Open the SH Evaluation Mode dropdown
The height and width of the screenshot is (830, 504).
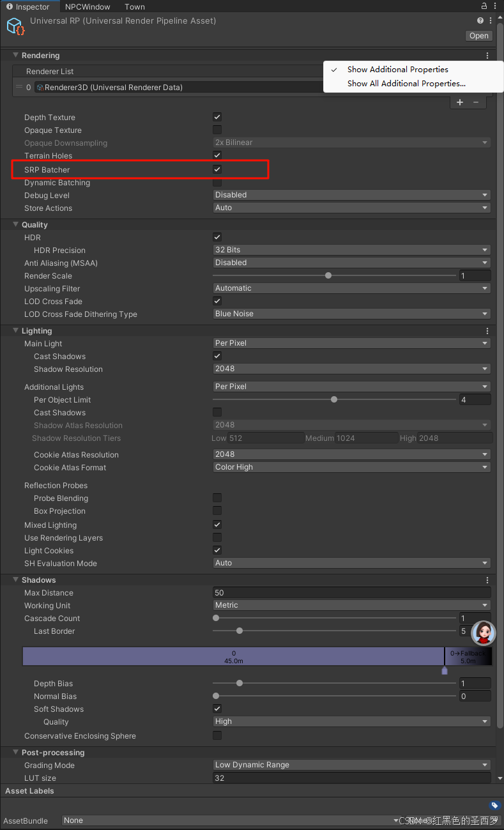(x=352, y=563)
